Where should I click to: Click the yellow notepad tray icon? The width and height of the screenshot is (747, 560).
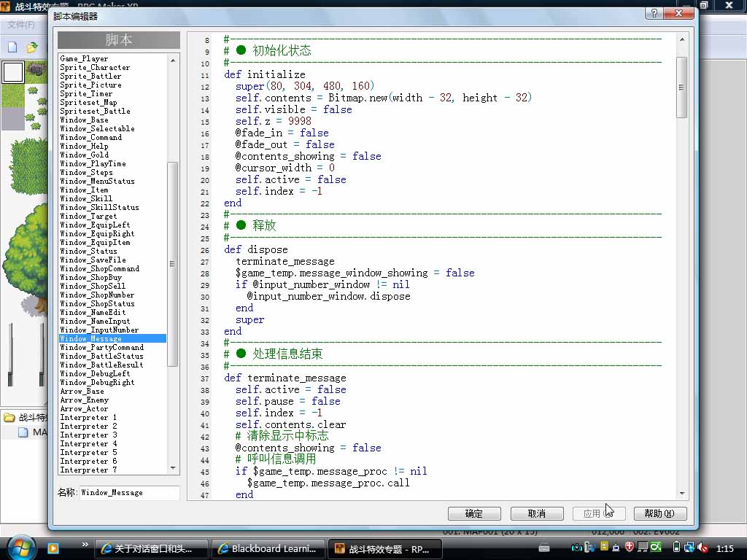pos(603,547)
